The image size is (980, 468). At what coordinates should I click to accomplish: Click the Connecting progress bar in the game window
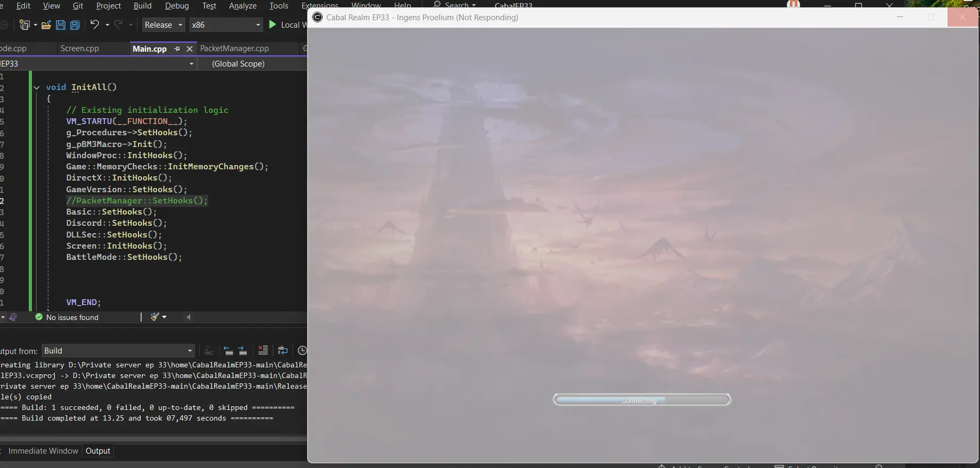642,400
